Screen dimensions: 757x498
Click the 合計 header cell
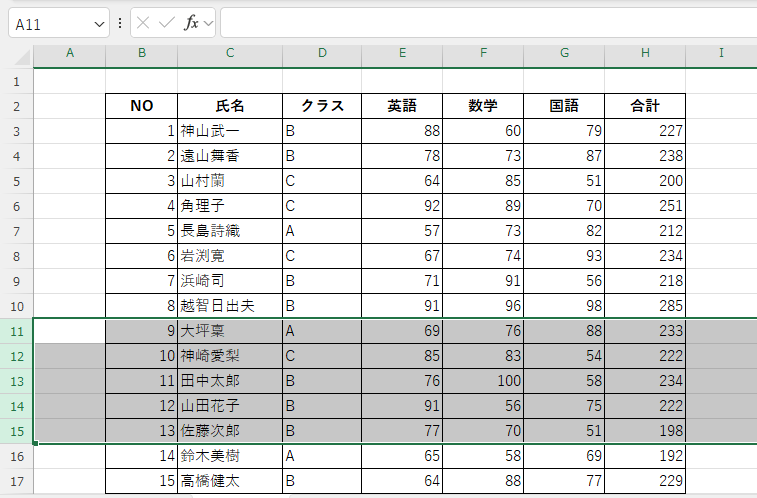click(645, 106)
